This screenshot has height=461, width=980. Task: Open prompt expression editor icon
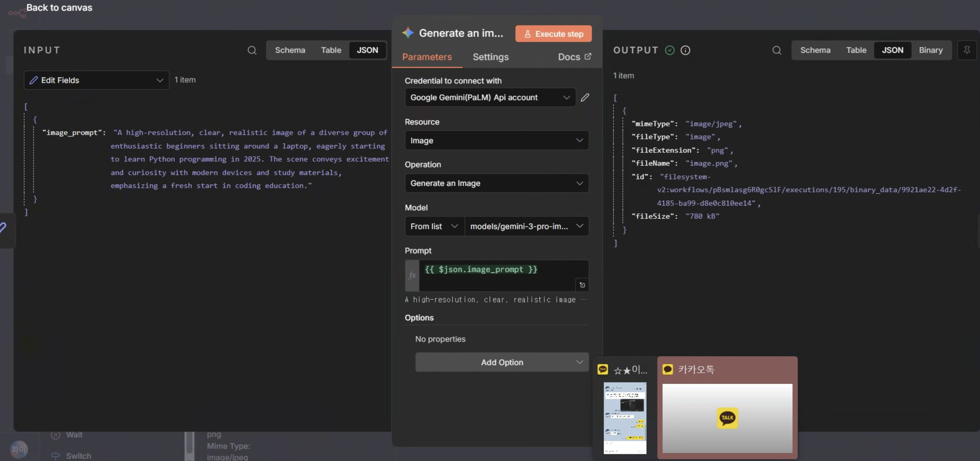(582, 285)
